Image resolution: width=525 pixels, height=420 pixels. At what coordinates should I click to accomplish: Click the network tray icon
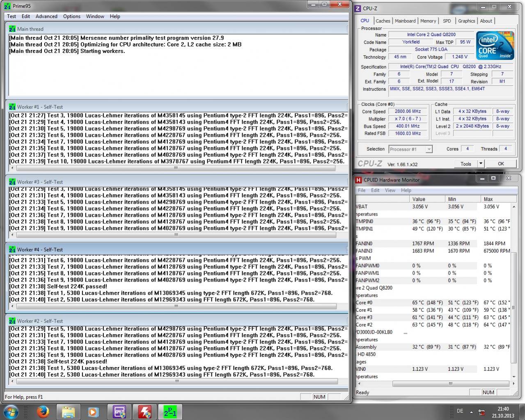(482, 412)
